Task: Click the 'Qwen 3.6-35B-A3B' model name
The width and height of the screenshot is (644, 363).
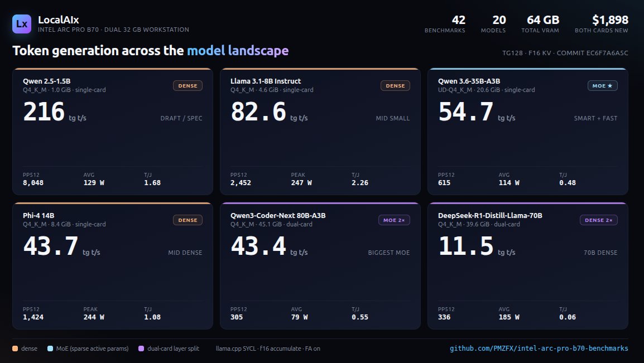Action: pyautogui.click(x=469, y=81)
